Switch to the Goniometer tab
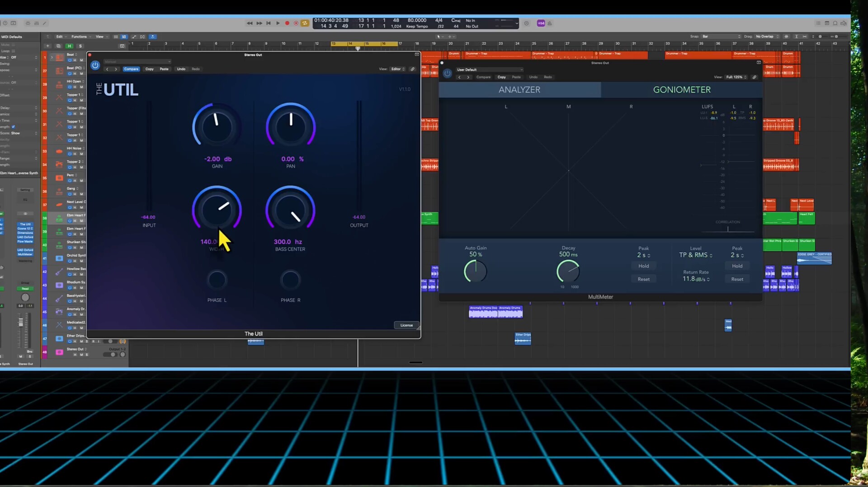This screenshot has width=868, height=487. [681, 89]
